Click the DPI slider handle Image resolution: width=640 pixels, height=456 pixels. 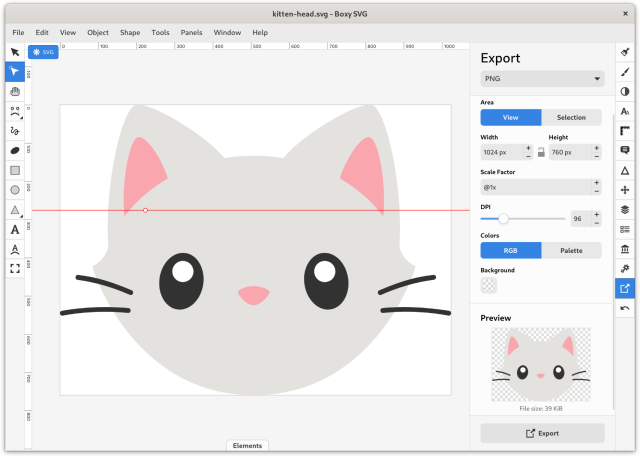pyautogui.click(x=503, y=218)
